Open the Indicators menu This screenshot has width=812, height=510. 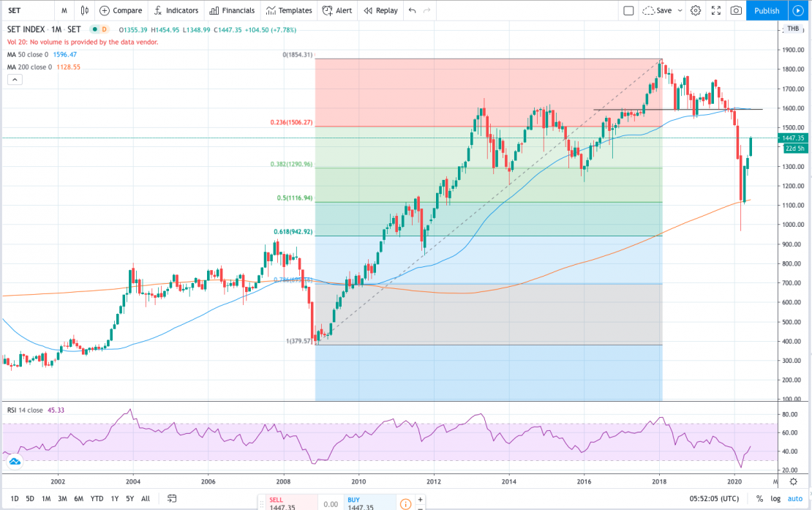click(x=176, y=10)
